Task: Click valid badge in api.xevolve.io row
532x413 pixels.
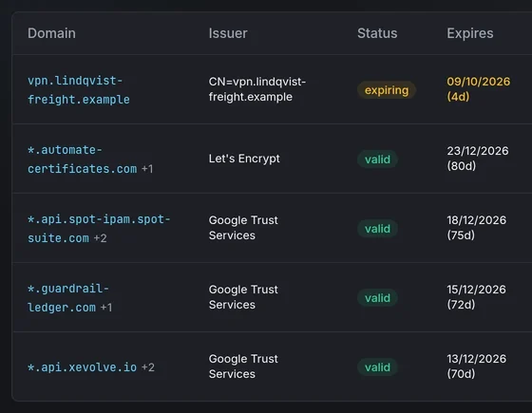Action: tap(377, 367)
